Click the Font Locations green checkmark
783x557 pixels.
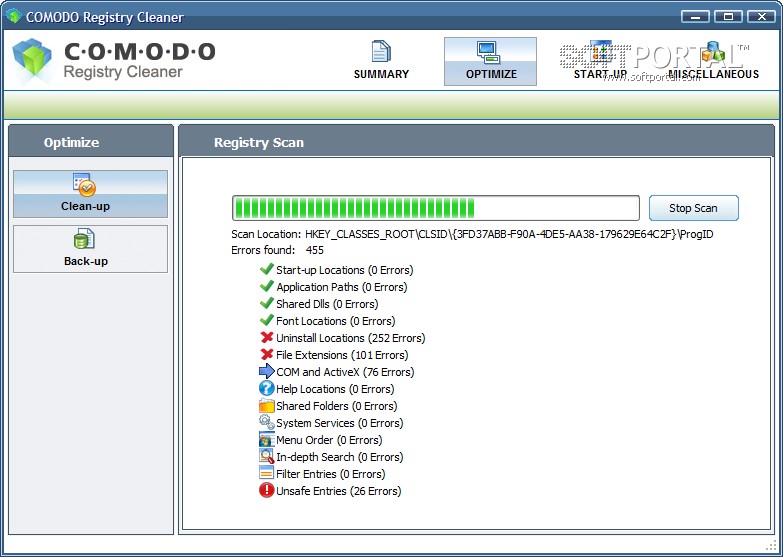(267, 320)
